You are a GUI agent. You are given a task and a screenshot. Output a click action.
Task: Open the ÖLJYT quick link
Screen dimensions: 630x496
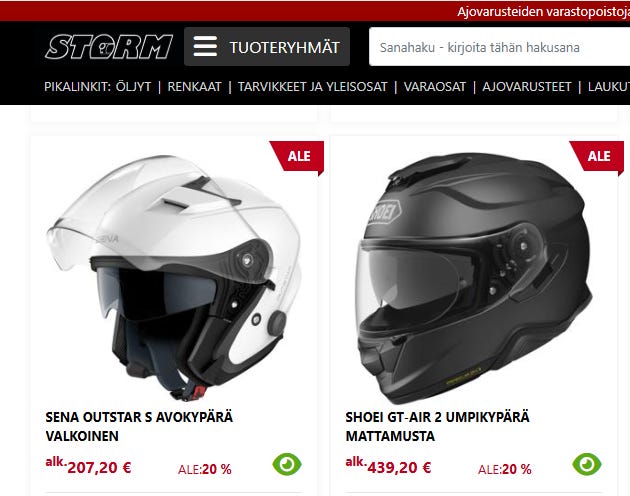click(x=133, y=87)
